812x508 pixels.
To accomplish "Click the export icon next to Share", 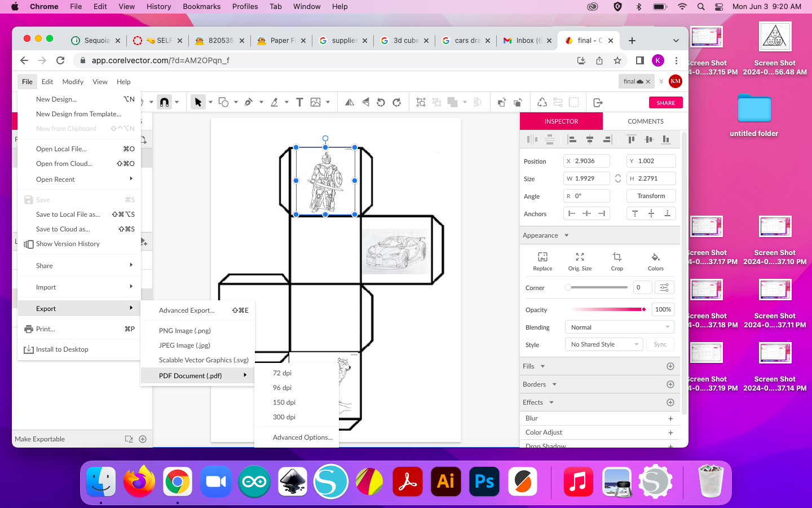I will (x=598, y=102).
